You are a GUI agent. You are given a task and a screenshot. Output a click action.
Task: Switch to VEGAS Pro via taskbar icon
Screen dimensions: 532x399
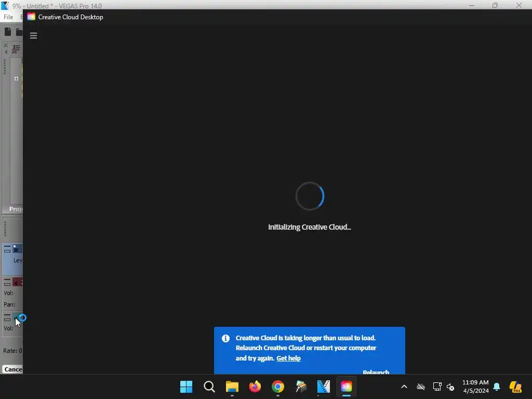tap(323, 387)
